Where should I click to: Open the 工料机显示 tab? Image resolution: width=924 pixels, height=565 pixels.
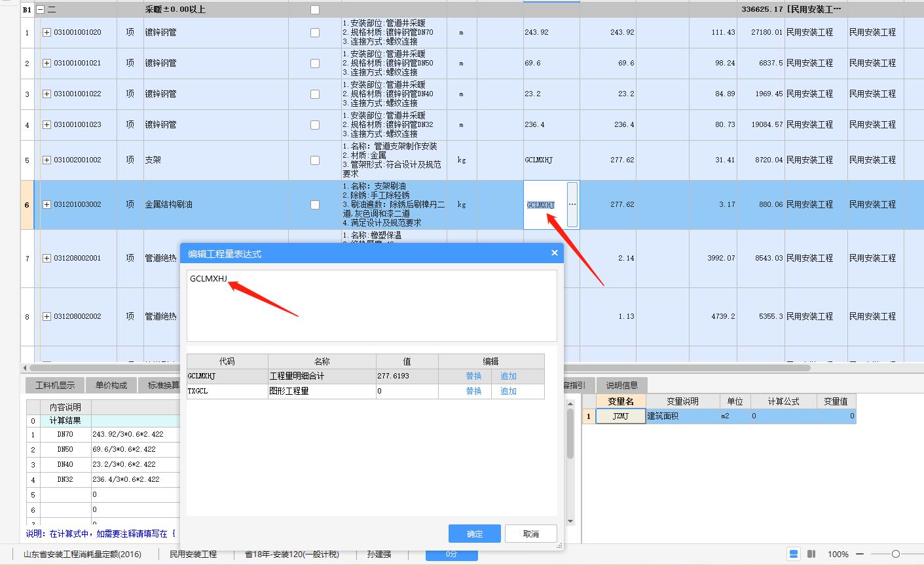55,385
